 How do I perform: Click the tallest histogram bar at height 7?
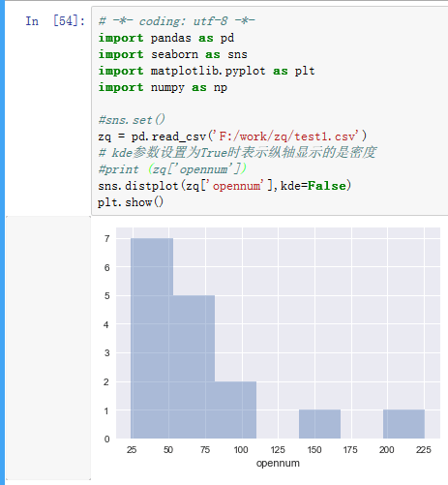point(152,338)
